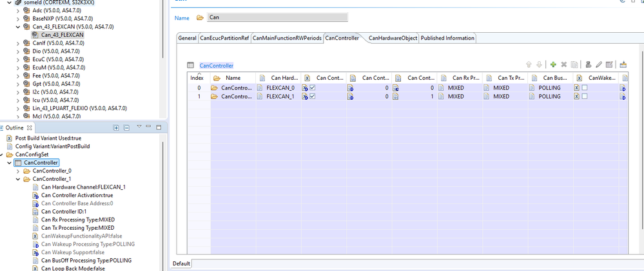Click the Name column header
The height and width of the screenshot is (271, 644).
(233, 78)
